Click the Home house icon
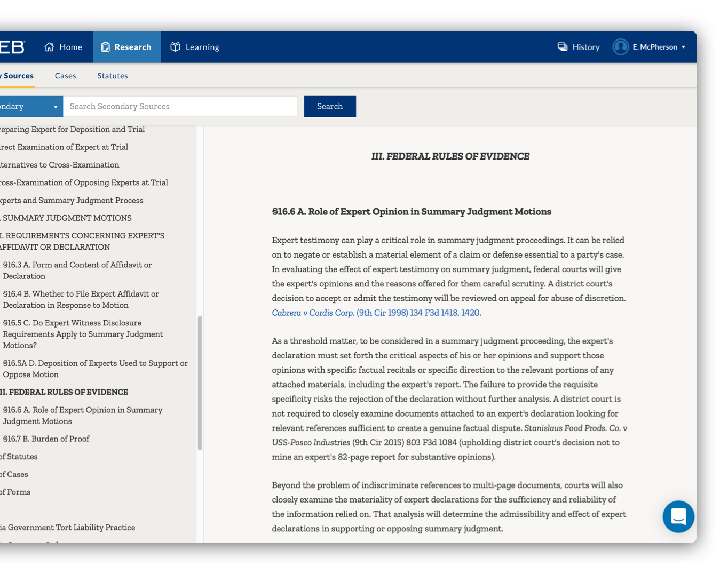Viewport: 728px width, 574px height. point(49,47)
